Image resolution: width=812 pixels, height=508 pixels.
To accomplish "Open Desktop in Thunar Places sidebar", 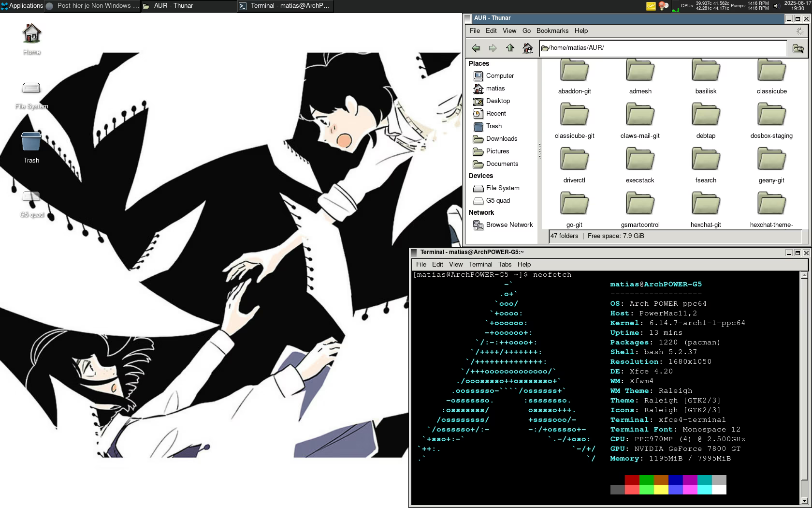I will 498,101.
